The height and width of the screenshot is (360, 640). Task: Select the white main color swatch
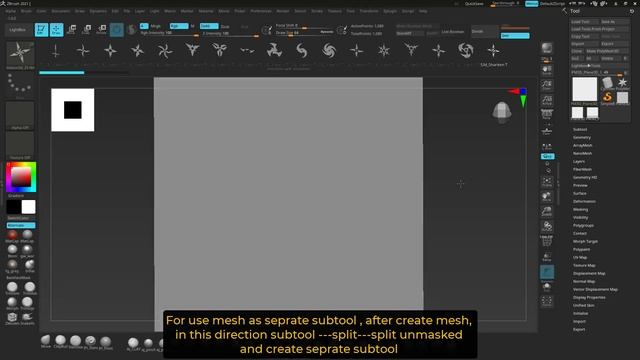tap(28, 207)
